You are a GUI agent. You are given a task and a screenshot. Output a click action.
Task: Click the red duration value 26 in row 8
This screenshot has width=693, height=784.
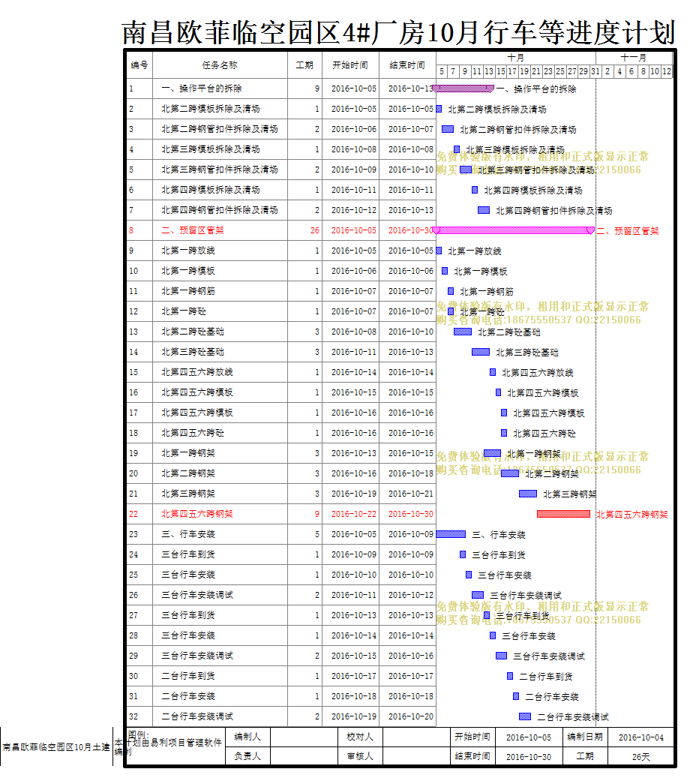coord(314,230)
